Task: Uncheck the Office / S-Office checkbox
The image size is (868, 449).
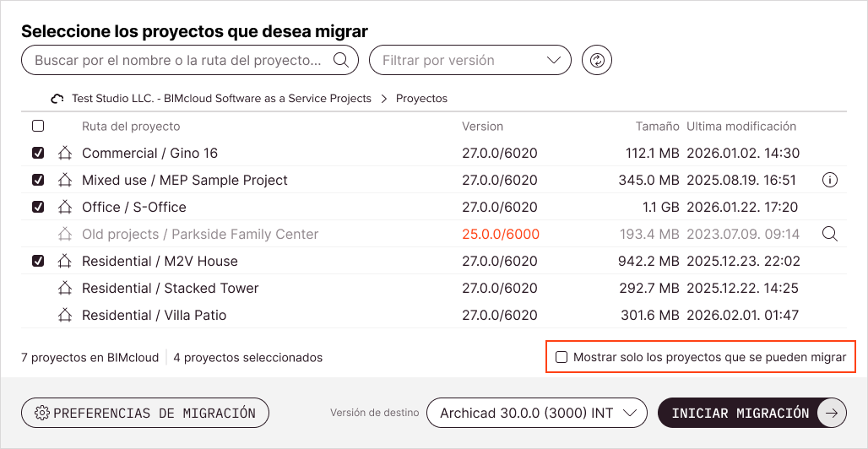Action: [x=38, y=207]
